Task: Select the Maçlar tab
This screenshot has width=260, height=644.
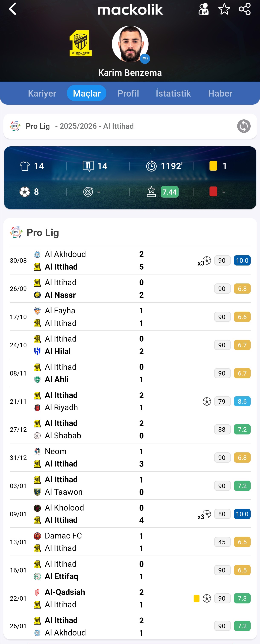Action: tap(87, 93)
